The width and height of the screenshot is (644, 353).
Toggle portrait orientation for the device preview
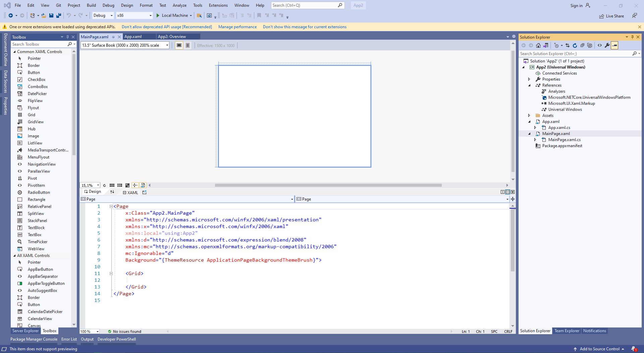(187, 45)
